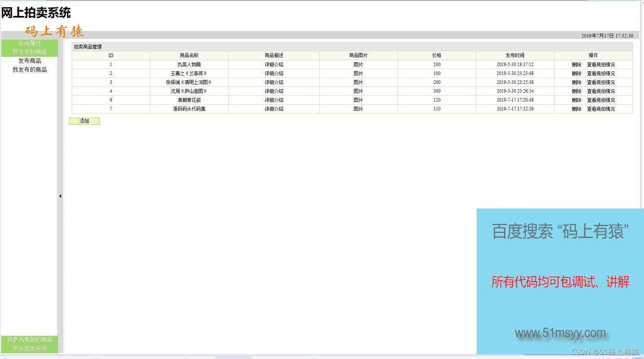Image resolution: width=644 pixels, height=359 pixels.
Task: Click the 价格 column header
Action: click(x=437, y=56)
